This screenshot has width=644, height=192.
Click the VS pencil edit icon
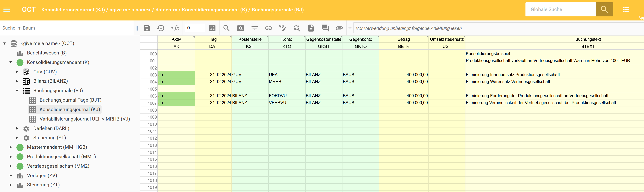(x=282, y=28)
